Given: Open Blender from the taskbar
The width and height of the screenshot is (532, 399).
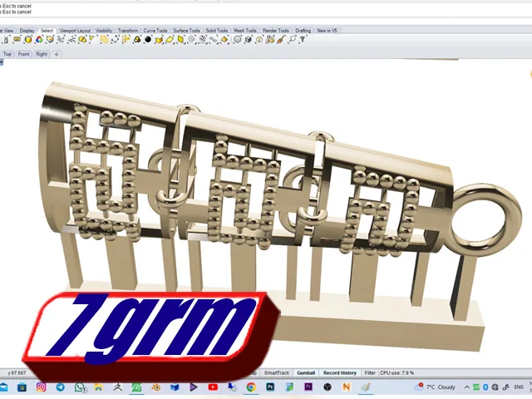Looking at the screenshot, I should [x=155, y=387].
